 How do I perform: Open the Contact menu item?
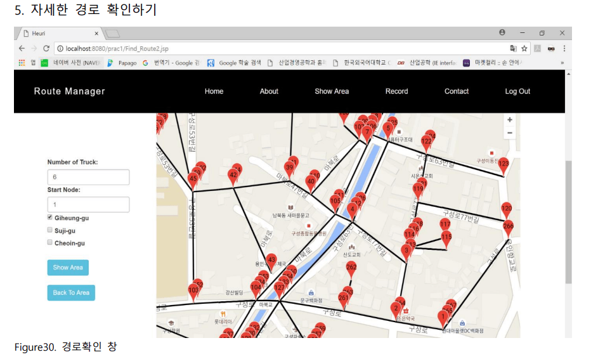[x=457, y=91]
